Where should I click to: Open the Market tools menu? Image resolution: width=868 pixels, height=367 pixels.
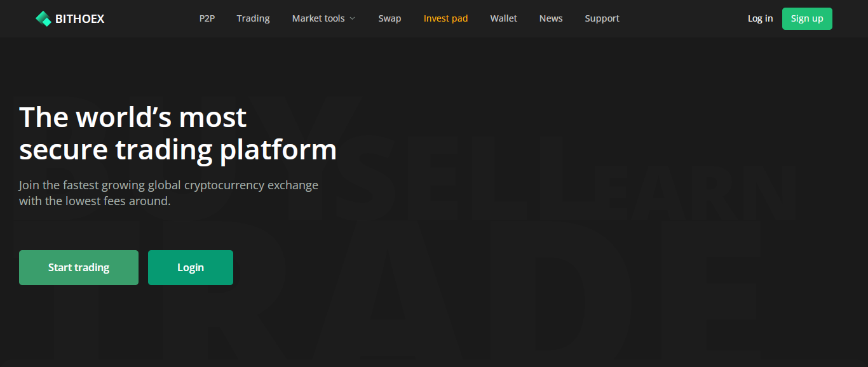click(x=318, y=18)
